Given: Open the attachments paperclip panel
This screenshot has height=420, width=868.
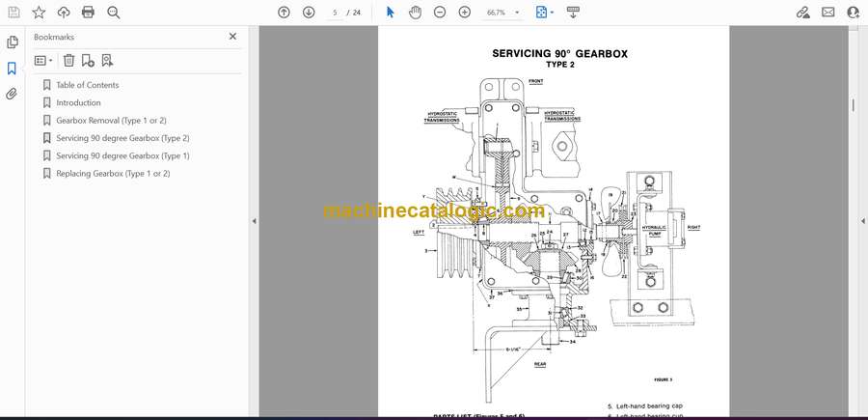Looking at the screenshot, I should (x=13, y=94).
